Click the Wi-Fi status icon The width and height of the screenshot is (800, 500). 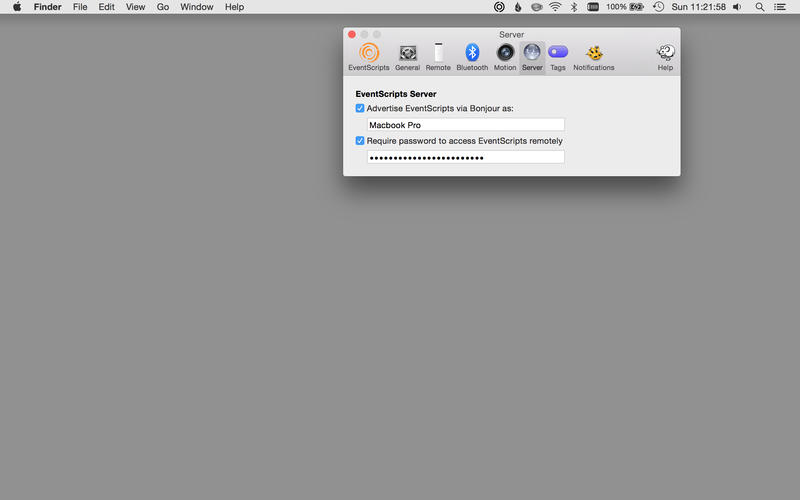point(555,7)
